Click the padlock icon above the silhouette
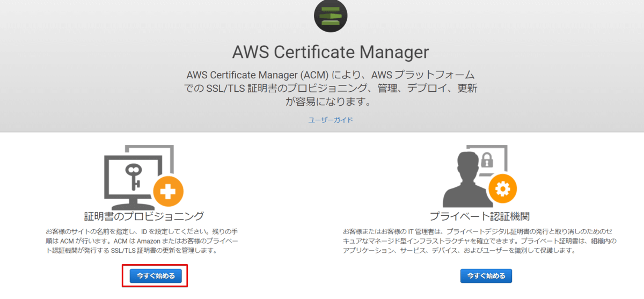This screenshot has width=644, height=299. click(487, 159)
